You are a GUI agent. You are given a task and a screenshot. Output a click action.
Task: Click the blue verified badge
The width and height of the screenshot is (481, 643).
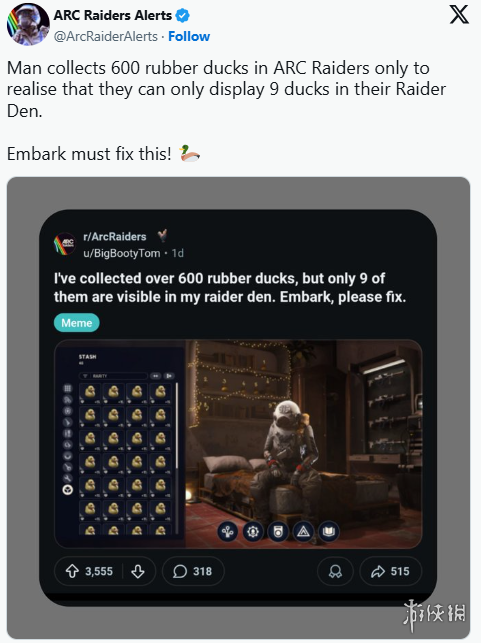pos(182,16)
